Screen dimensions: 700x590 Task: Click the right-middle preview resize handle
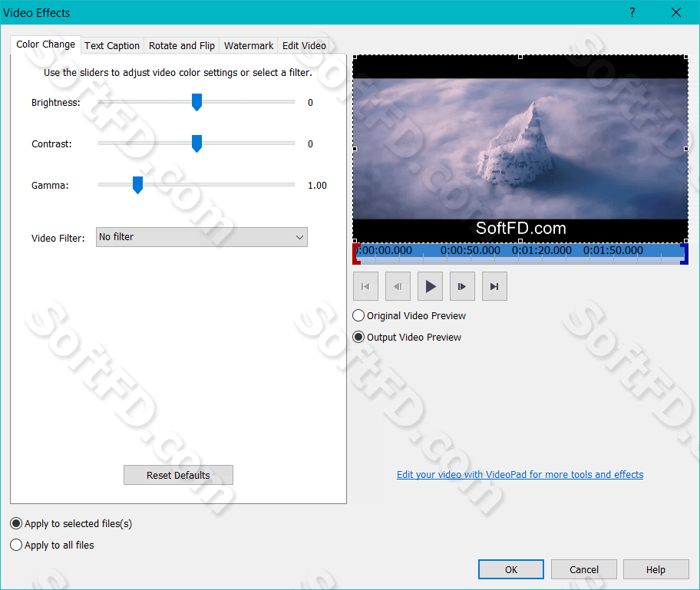tap(686, 149)
